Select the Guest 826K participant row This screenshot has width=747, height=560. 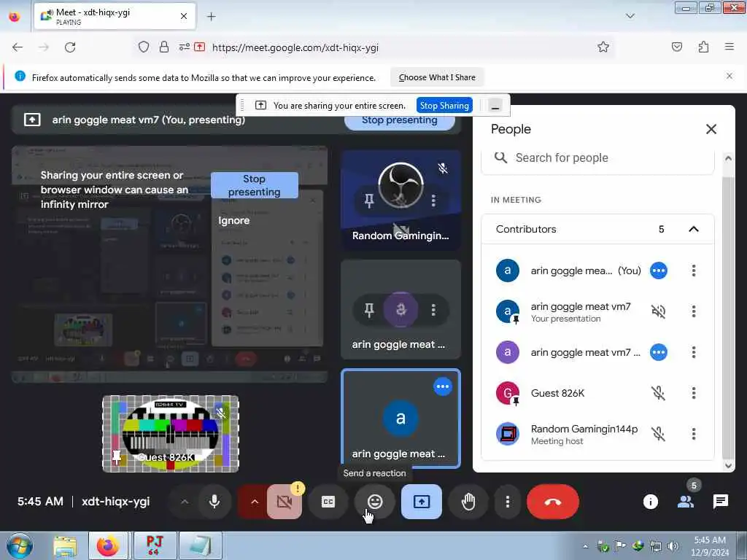[598, 393]
